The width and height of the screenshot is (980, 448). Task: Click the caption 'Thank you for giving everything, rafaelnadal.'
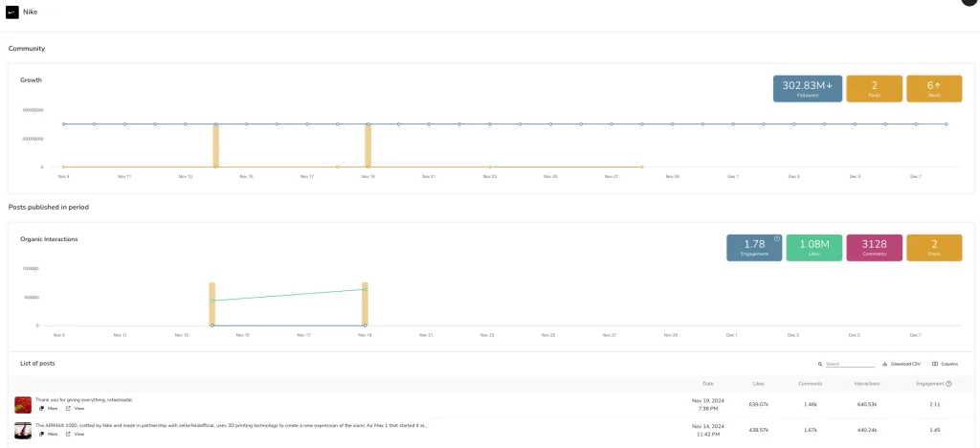[84, 399]
